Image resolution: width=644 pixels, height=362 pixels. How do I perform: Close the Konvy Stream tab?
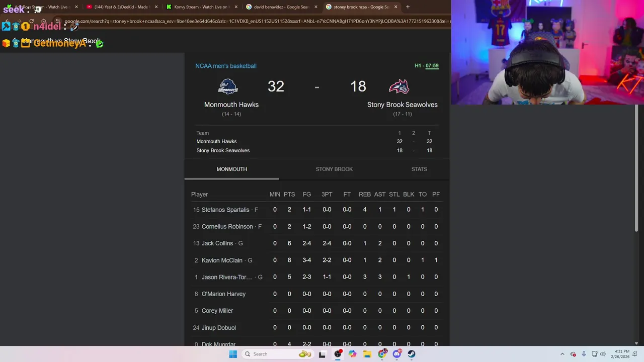coord(237,7)
